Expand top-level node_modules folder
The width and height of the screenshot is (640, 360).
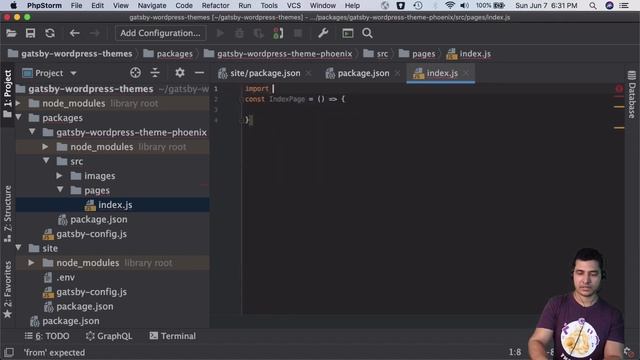coord(18,103)
